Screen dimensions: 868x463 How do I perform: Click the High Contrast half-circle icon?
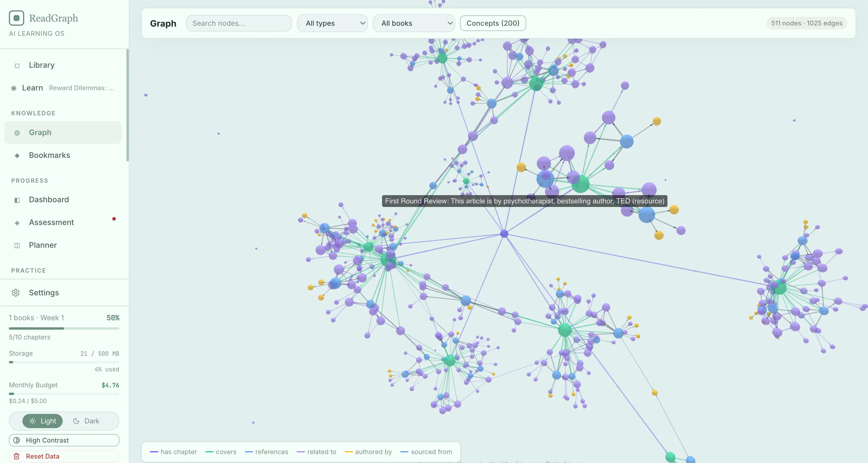(17, 440)
